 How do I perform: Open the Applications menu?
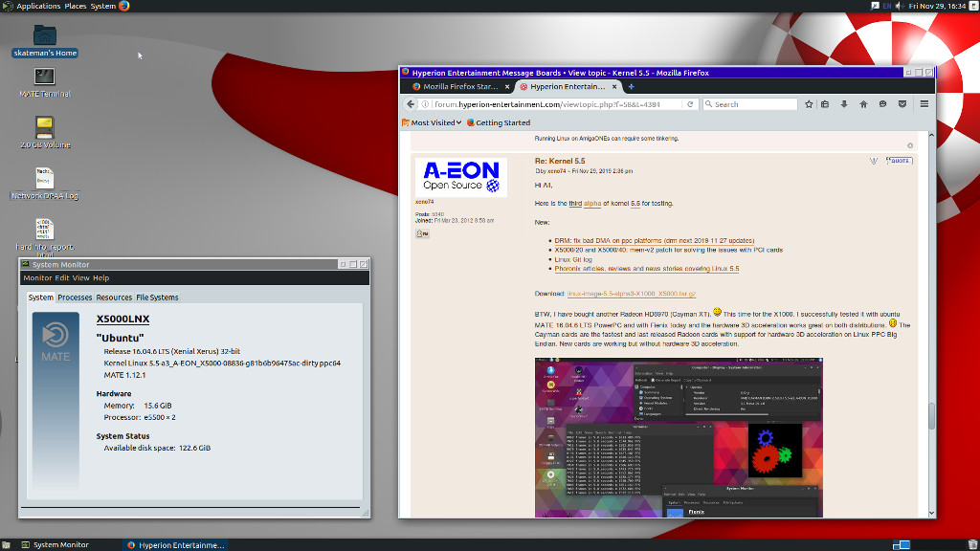[38, 6]
